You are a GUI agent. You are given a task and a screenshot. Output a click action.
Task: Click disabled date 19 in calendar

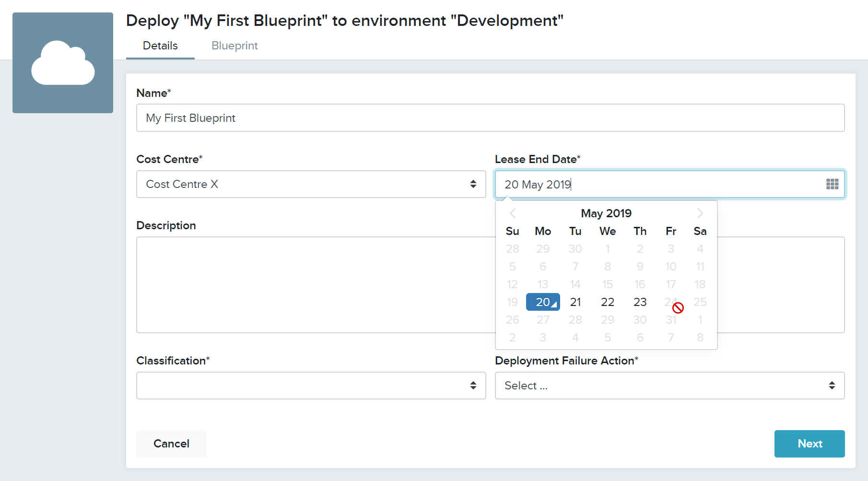[512, 302]
